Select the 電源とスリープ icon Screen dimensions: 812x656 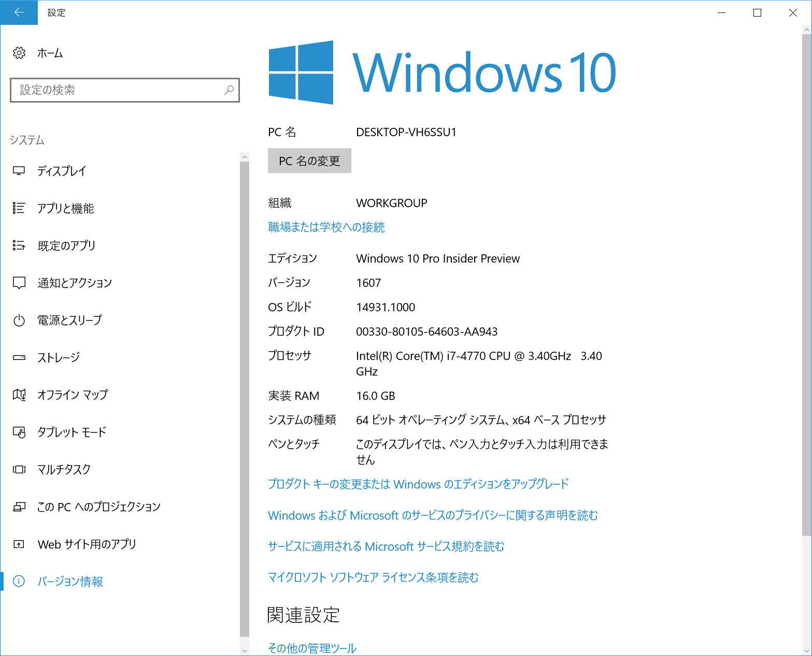pyautogui.click(x=19, y=320)
